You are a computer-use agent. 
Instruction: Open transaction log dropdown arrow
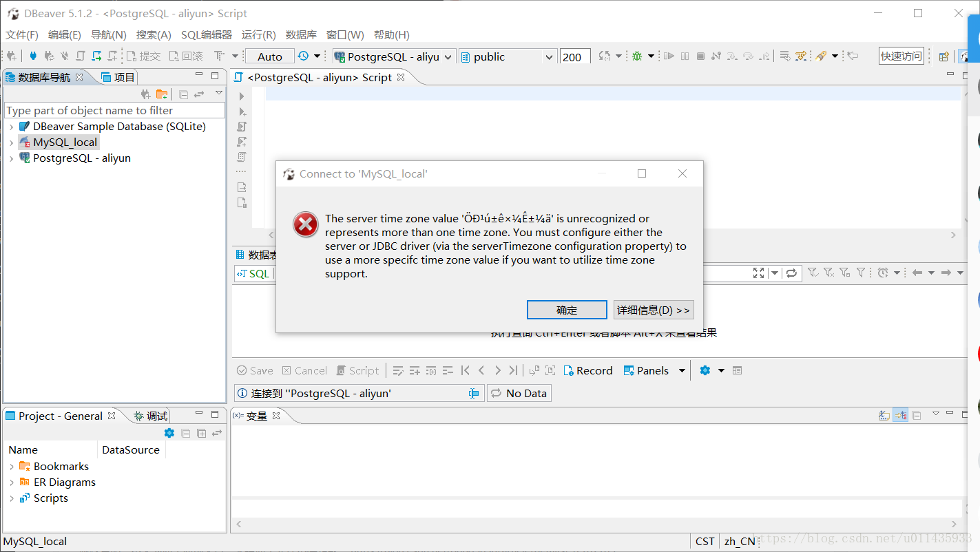(x=317, y=56)
